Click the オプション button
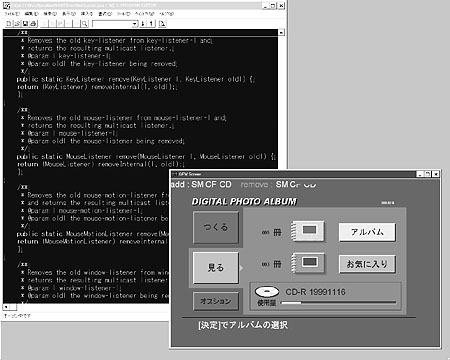The height and width of the screenshot is (360, 450). click(x=216, y=301)
